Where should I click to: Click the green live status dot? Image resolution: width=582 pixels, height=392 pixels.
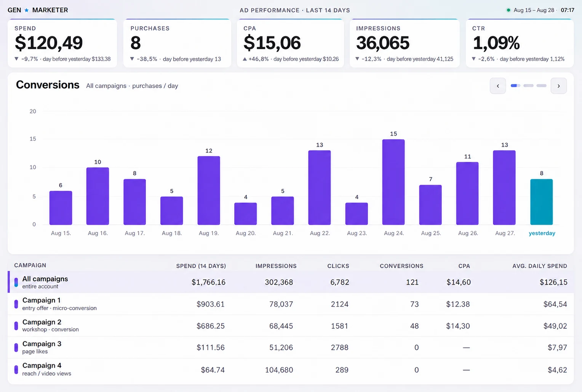coord(508,10)
